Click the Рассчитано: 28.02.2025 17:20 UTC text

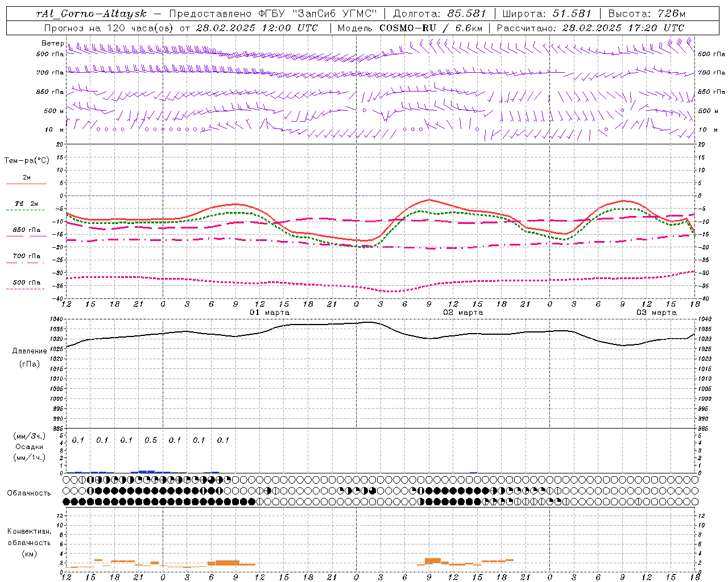click(591, 28)
